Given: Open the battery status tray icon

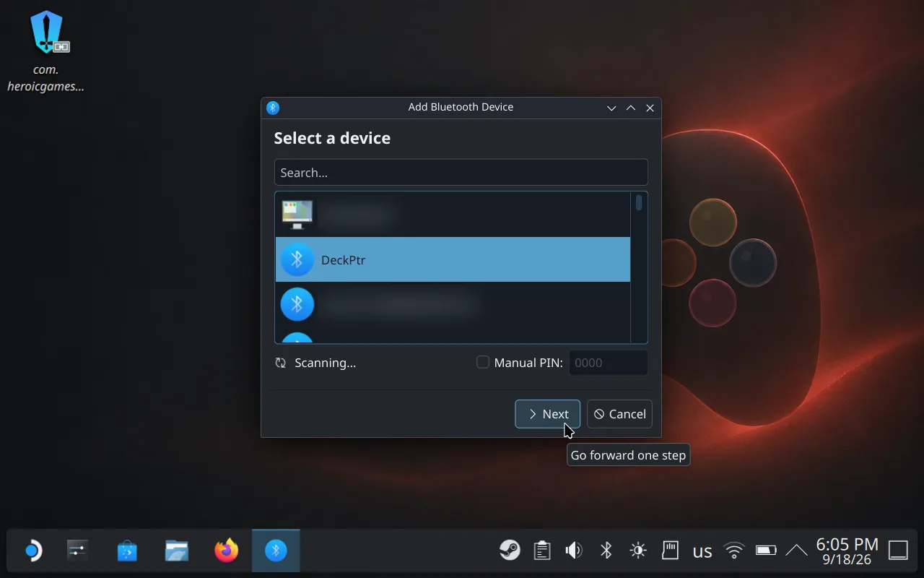Looking at the screenshot, I should 766,551.
